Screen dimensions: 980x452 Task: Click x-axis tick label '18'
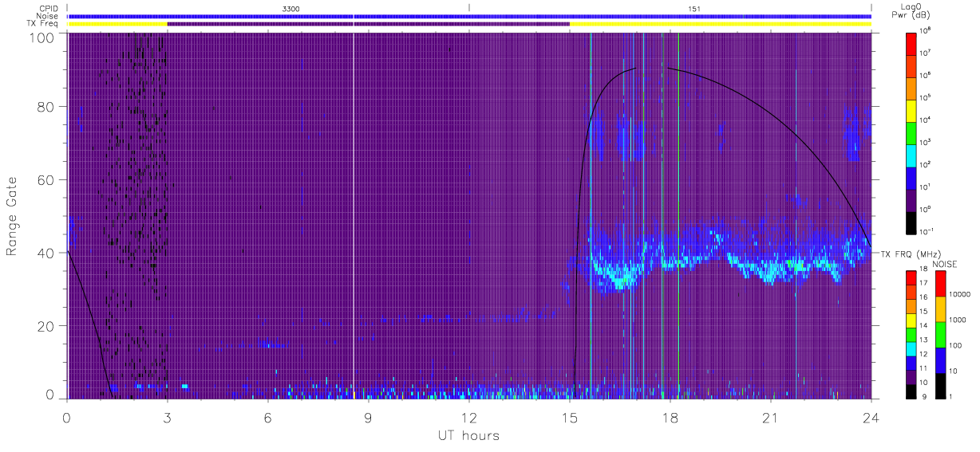[x=670, y=418]
